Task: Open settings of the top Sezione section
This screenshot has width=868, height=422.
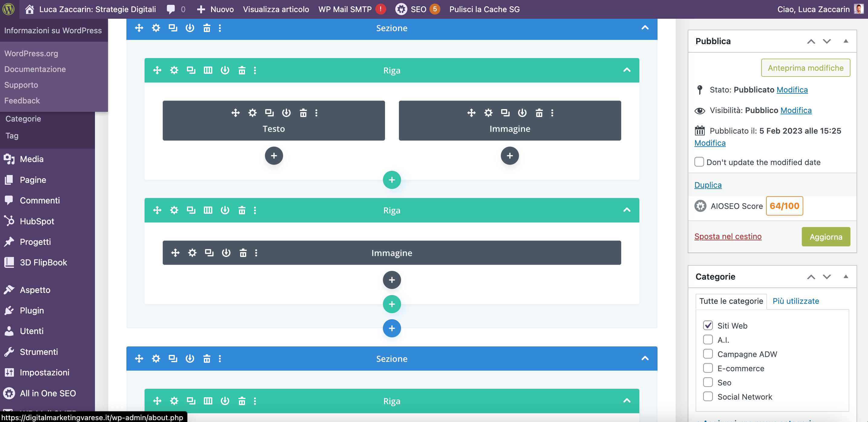Action: 156,28
